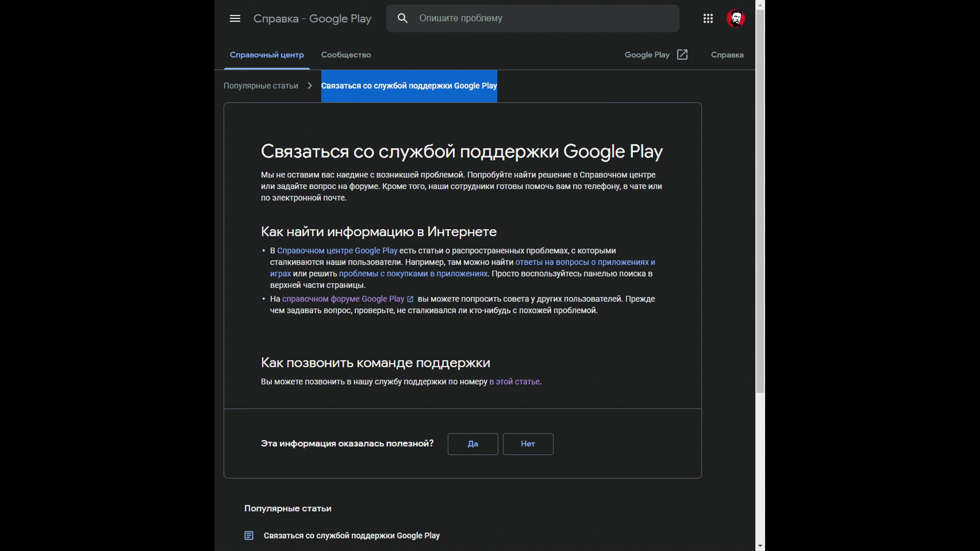Expand the Связаться со службой поддержки breadcrumb
The width and height of the screenshot is (980, 551).
point(409,85)
